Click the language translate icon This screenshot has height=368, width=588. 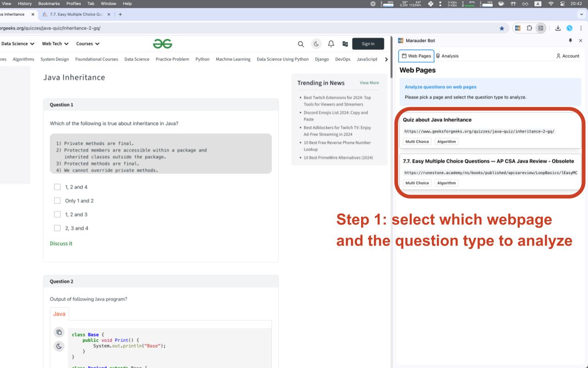(x=345, y=44)
